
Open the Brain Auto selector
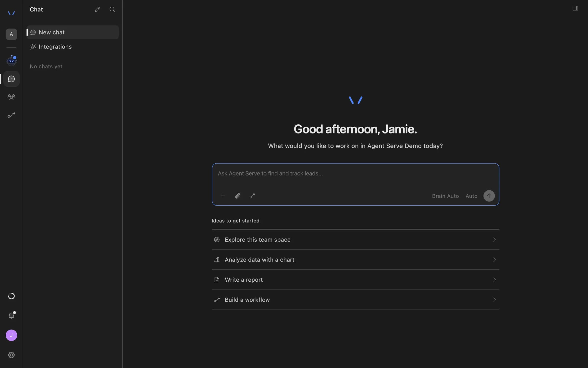point(445,196)
